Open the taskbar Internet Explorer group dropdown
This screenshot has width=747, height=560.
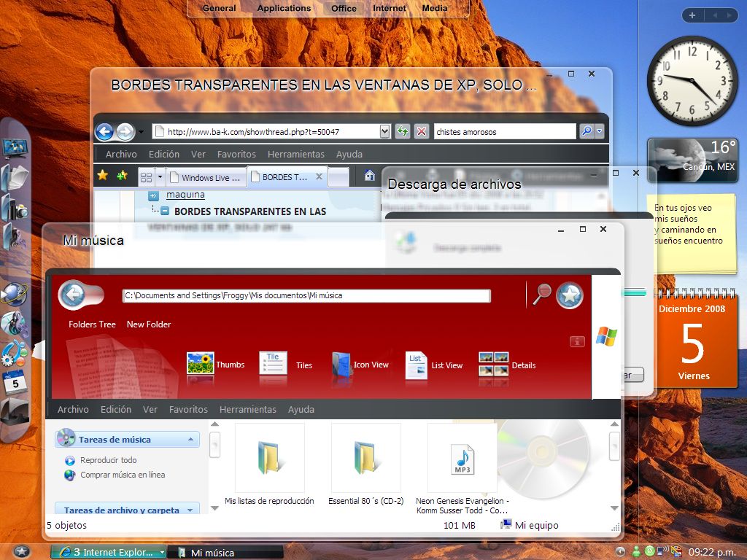pyautogui.click(x=162, y=553)
